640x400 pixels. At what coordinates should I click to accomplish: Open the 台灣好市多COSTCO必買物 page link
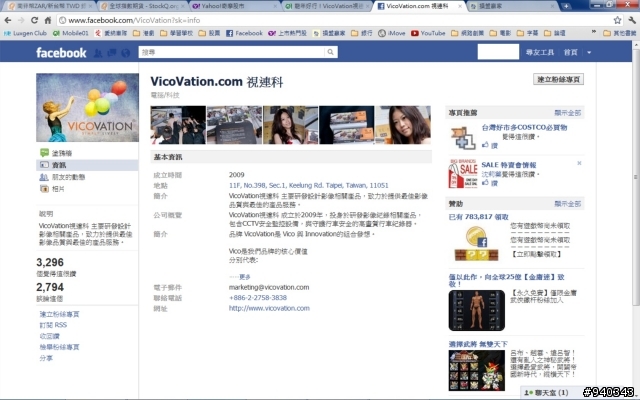coord(524,127)
